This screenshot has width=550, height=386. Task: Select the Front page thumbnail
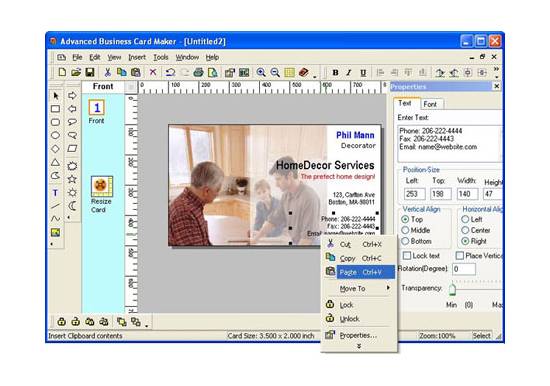tap(96, 107)
